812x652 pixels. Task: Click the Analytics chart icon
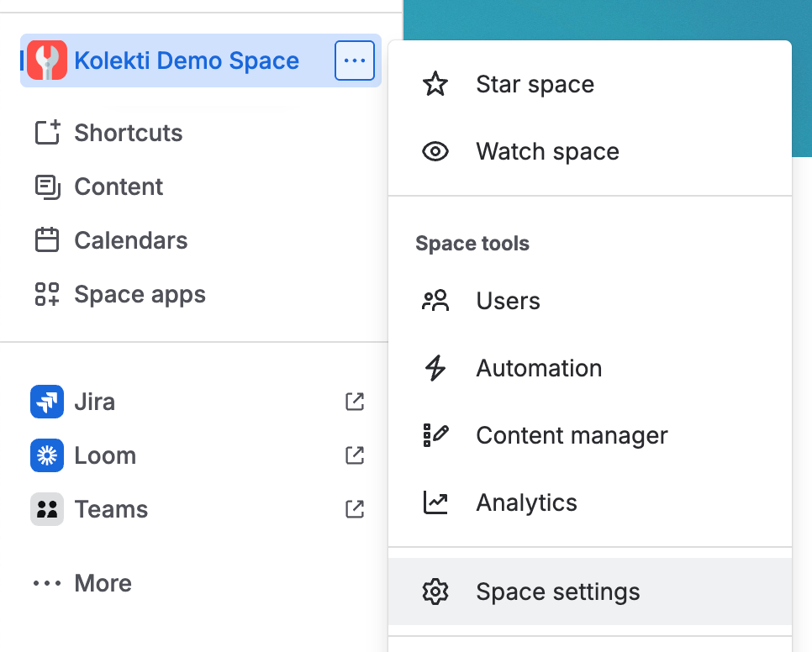tap(435, 502)
